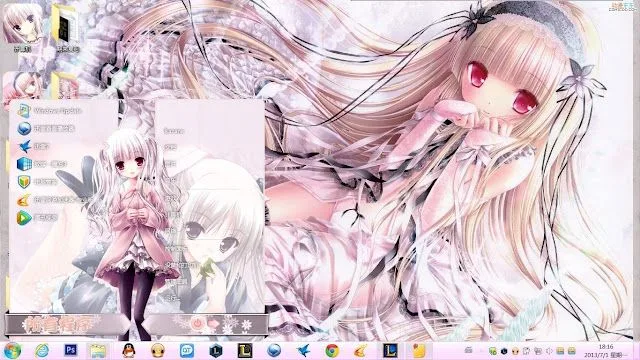
Task: Open the blue QT chat icon on taskbar
Action: tap(187, 351)
